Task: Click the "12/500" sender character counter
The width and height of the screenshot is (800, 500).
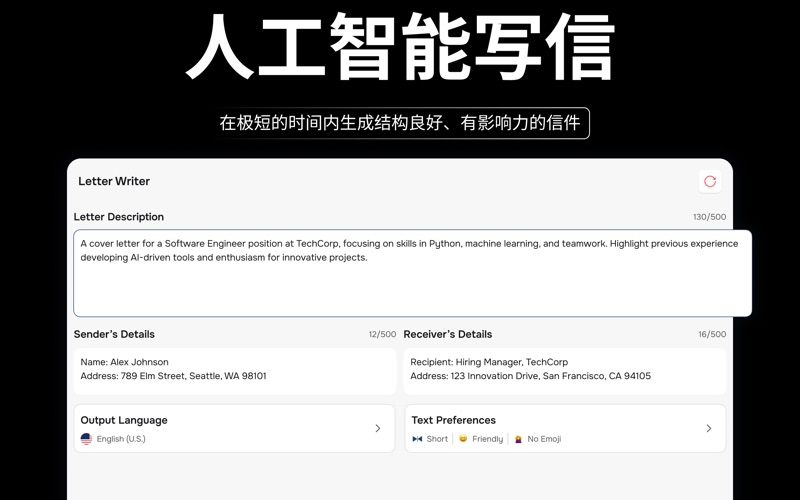Action: point(382,334)
